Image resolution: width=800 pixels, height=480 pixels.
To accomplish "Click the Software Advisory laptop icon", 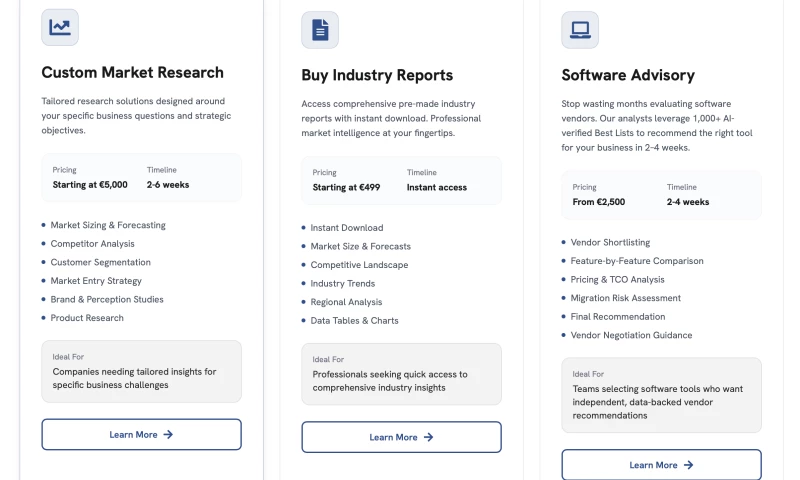I will click(x=580, y=30).
